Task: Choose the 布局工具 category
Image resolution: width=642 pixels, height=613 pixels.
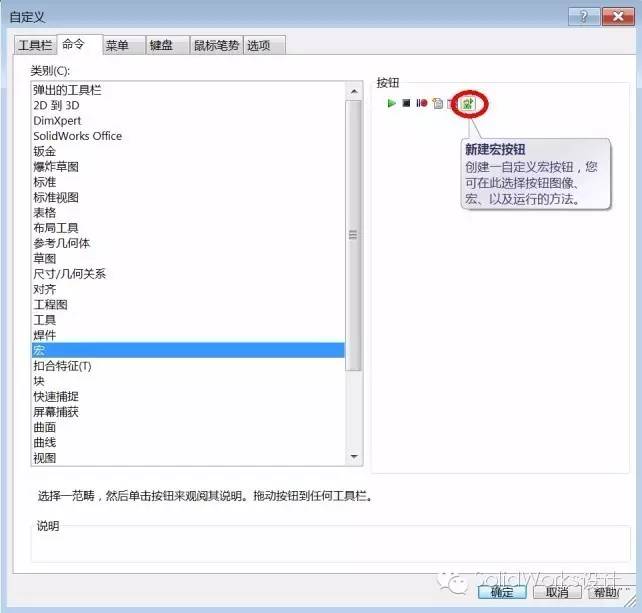Action: tap(188, 228)
